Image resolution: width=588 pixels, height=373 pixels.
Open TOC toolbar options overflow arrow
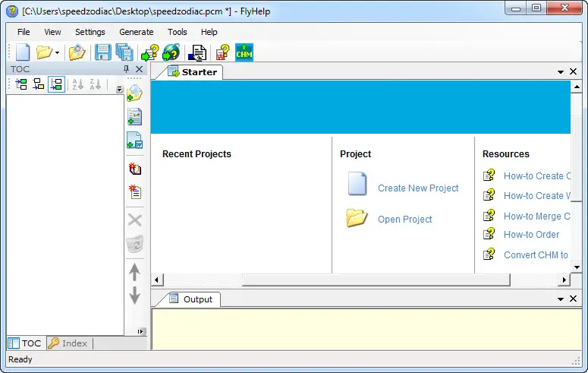[x=119, y=89]
